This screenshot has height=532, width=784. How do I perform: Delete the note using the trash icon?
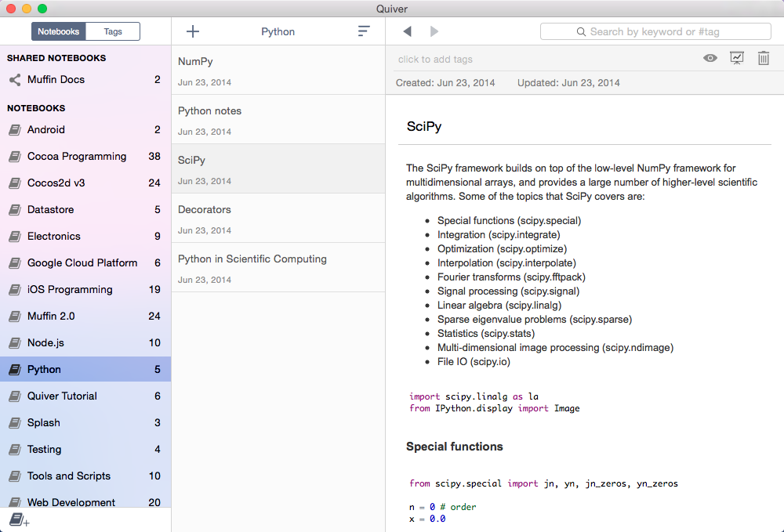click(764, 58)
